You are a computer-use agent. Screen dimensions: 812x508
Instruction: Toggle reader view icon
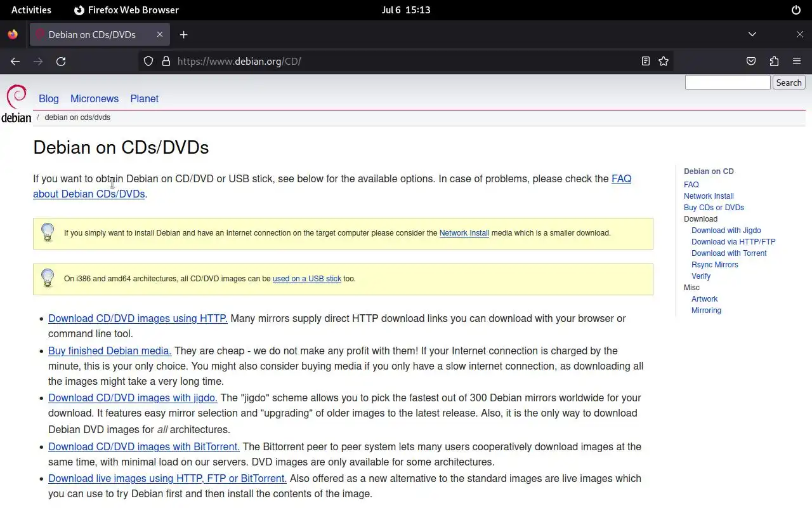coord(646,62)
